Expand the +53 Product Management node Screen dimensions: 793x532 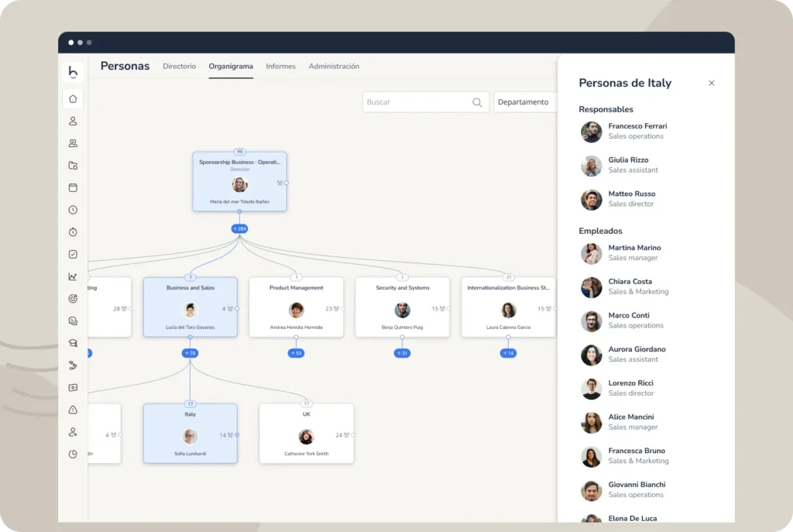pos(296,353)
